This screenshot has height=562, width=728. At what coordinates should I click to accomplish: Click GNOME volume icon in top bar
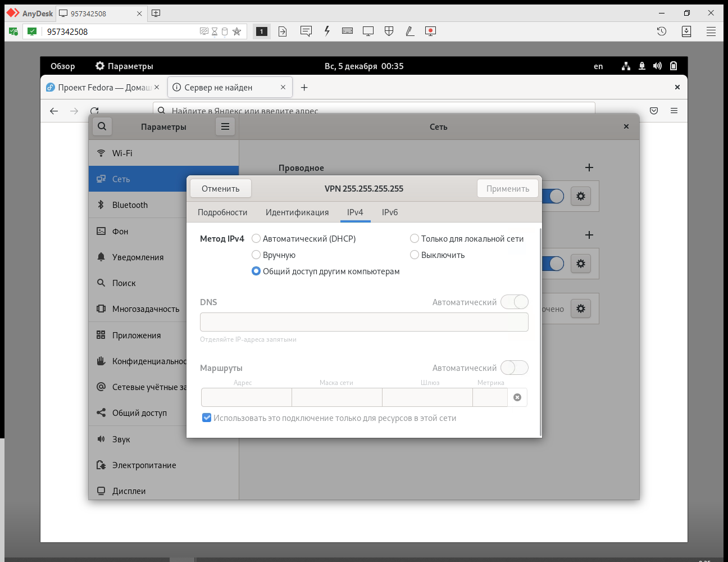(x=657, y=66)
